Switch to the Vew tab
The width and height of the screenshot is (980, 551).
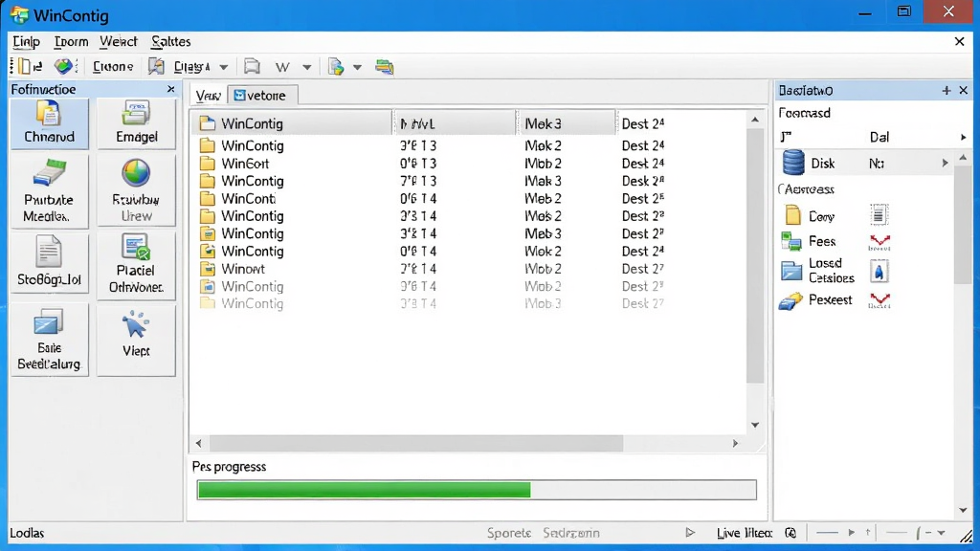[208, 96]
